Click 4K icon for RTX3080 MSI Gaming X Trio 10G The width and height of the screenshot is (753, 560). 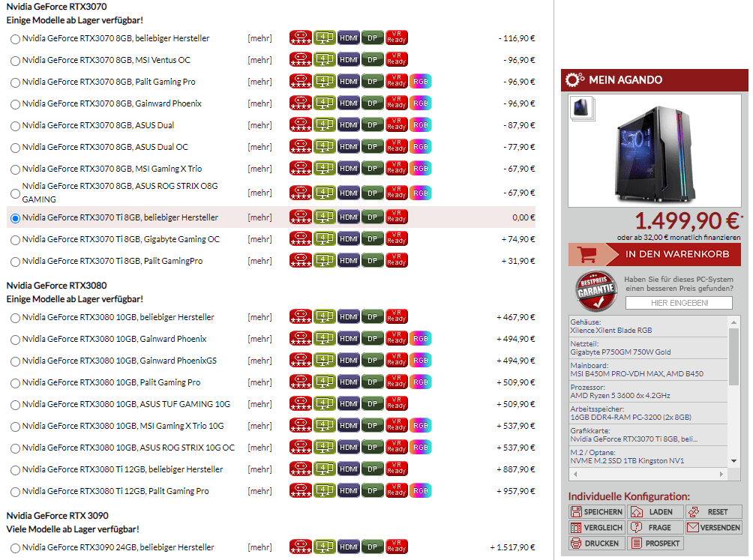[x=325, y=425]
